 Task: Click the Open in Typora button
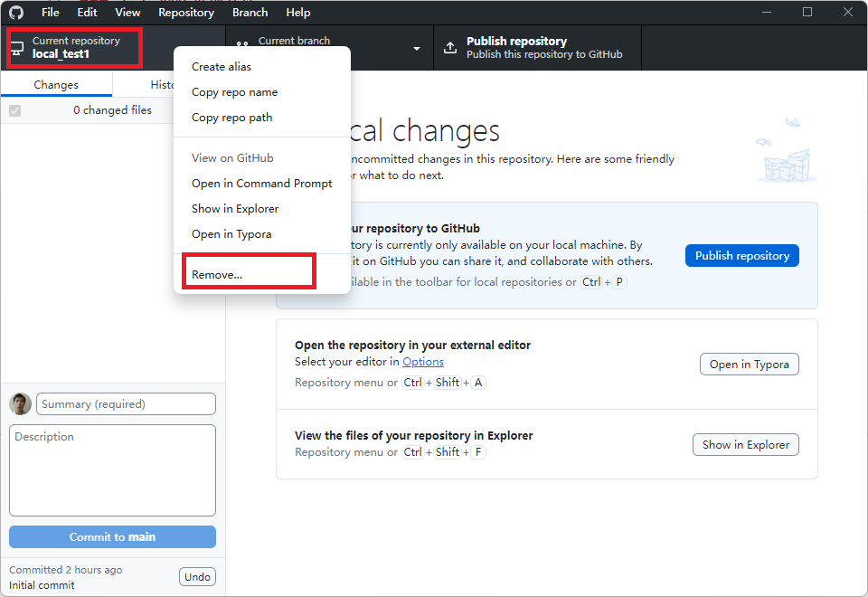pos(749,365)
